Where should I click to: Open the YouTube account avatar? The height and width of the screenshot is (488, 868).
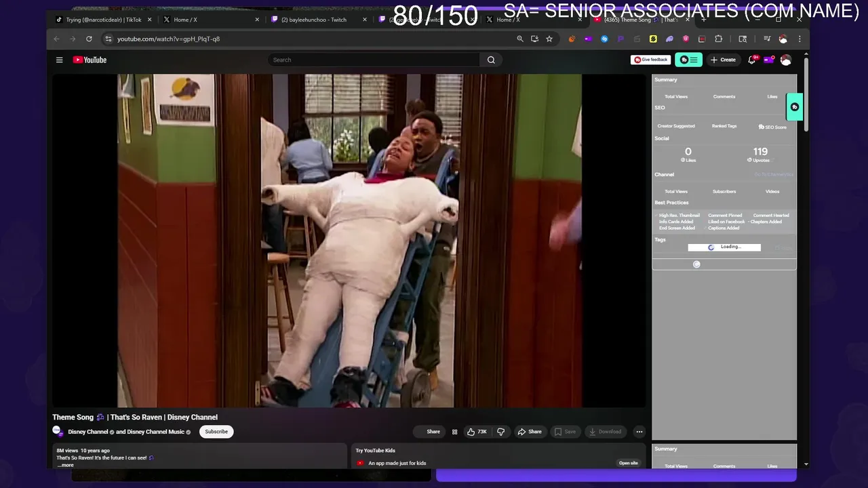point(785,60)
